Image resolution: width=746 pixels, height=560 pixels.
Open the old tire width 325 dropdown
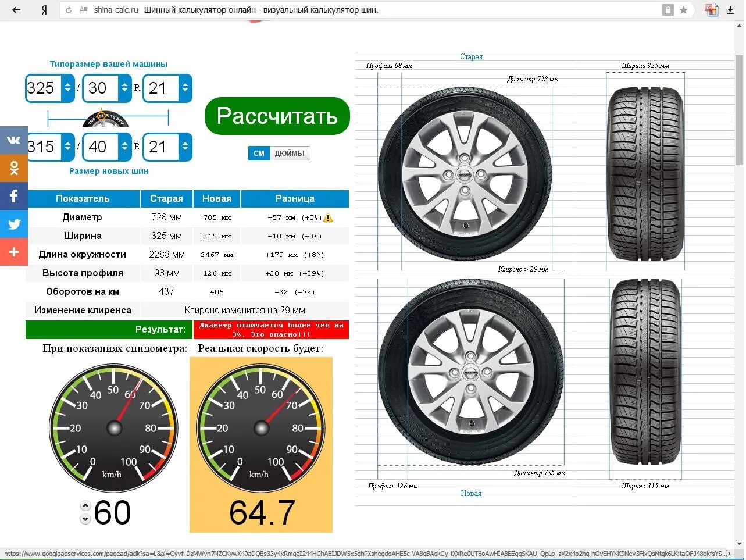click(50, 88)
